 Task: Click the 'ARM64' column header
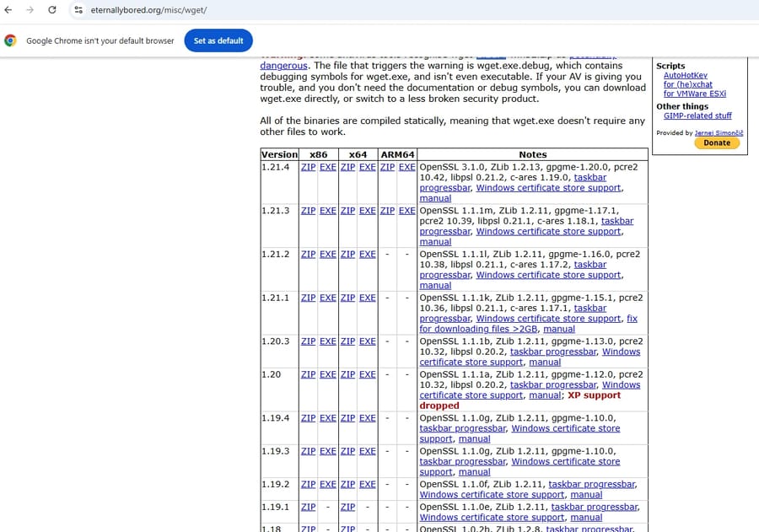397,154
